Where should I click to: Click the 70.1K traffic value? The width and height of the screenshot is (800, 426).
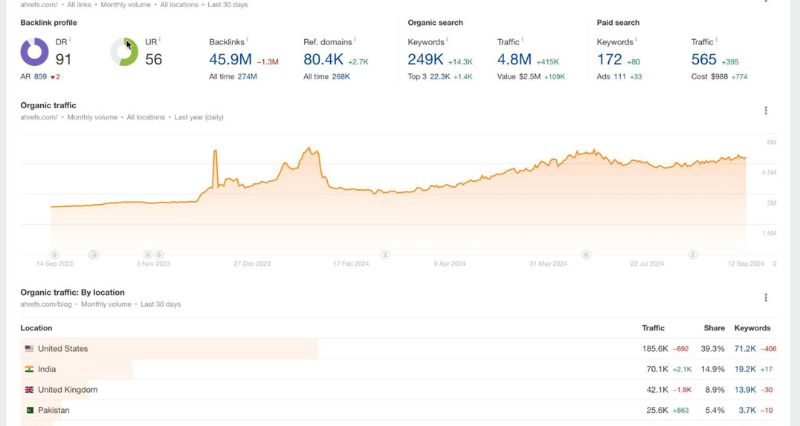657,369
